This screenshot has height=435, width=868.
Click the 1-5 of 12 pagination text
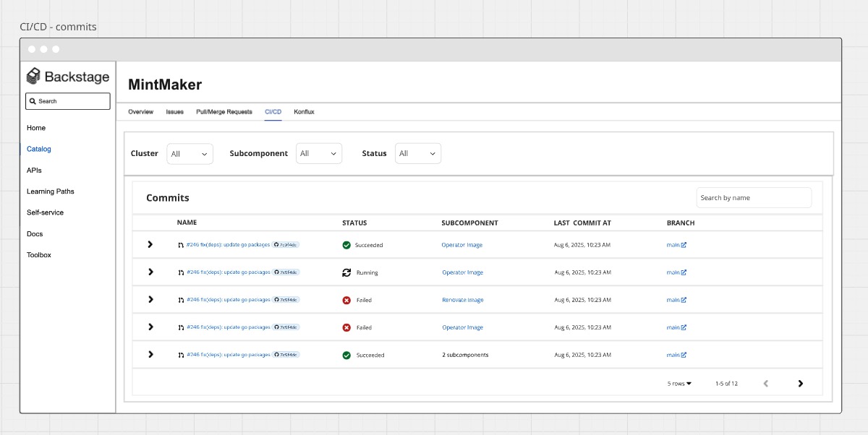tap(726, 384)
